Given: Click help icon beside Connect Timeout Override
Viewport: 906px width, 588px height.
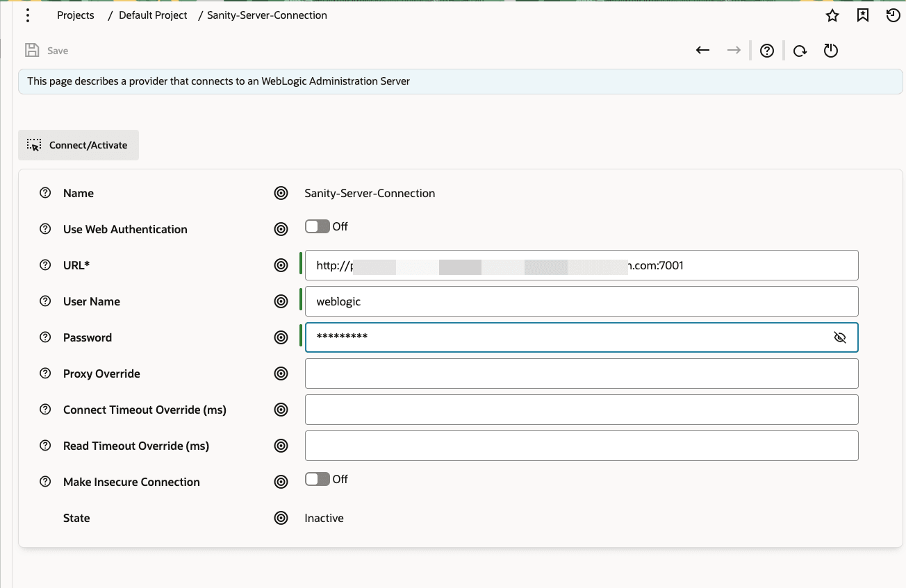Looking at the screenshot, I should (46, 410).
